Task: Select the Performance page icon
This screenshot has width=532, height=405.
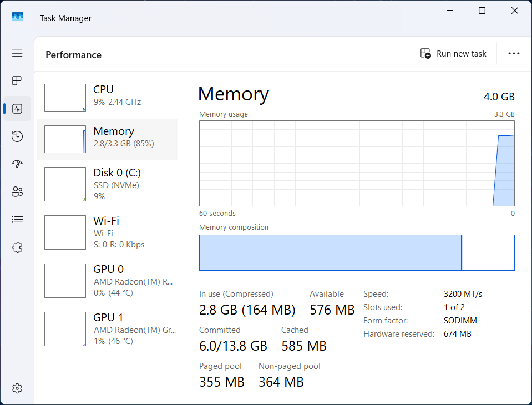Action: coord(17,108)
